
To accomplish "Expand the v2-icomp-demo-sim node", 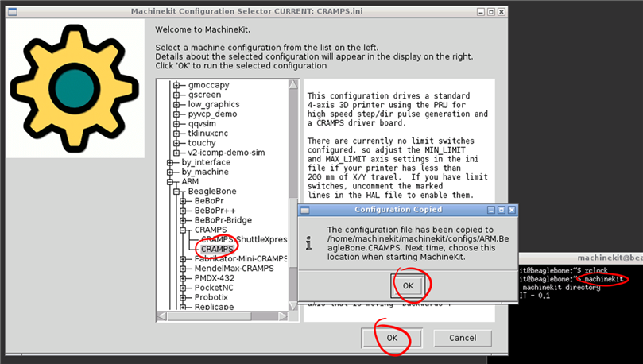I will coord(176,153).
